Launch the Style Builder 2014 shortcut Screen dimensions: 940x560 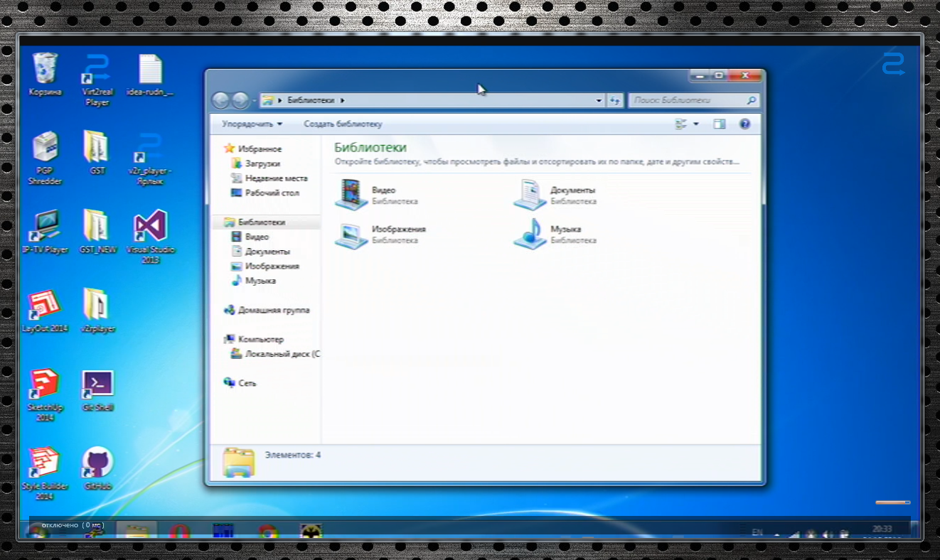(x=45, y=474)
